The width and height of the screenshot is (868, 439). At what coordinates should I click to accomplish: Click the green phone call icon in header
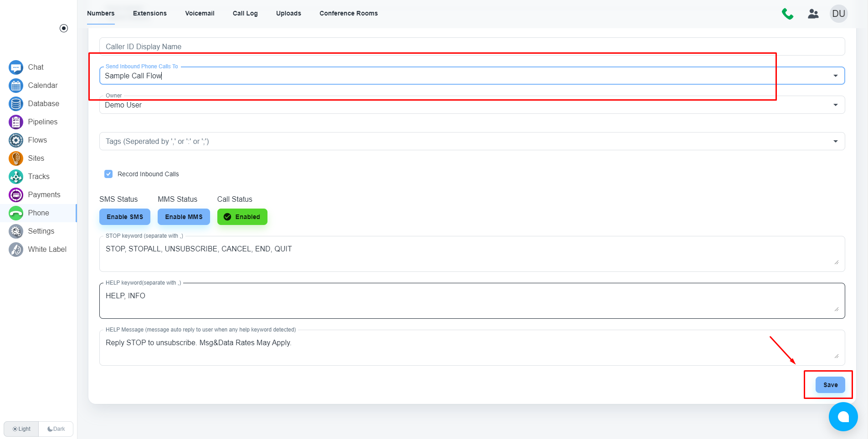click(x=787, y=14)
